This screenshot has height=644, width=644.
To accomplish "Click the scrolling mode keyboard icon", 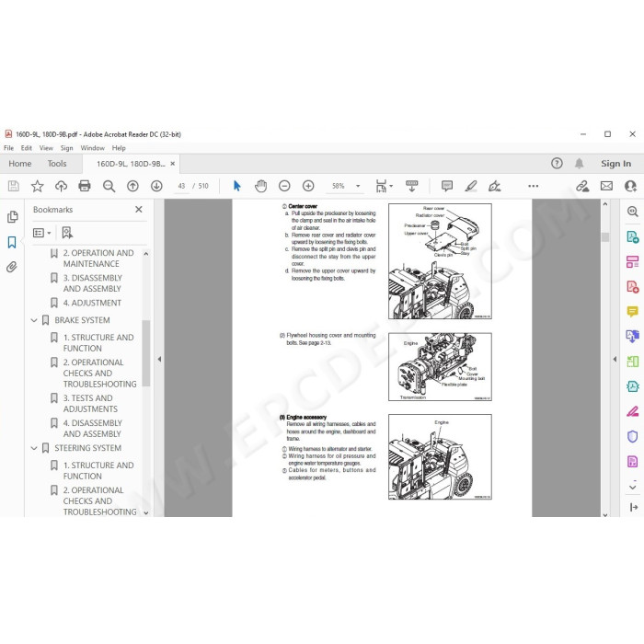I will tap(411, 186).
